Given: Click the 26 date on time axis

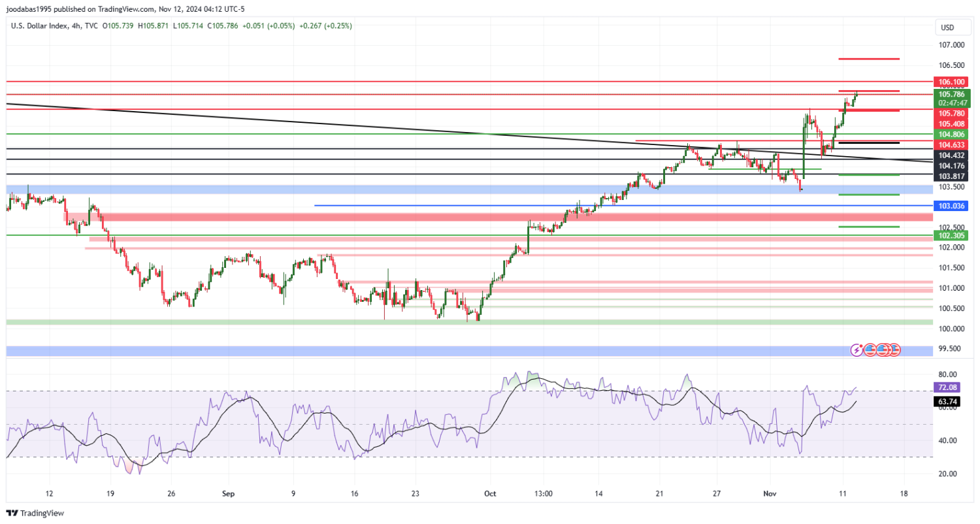Looking at the screenshot, I should (171, 493).
